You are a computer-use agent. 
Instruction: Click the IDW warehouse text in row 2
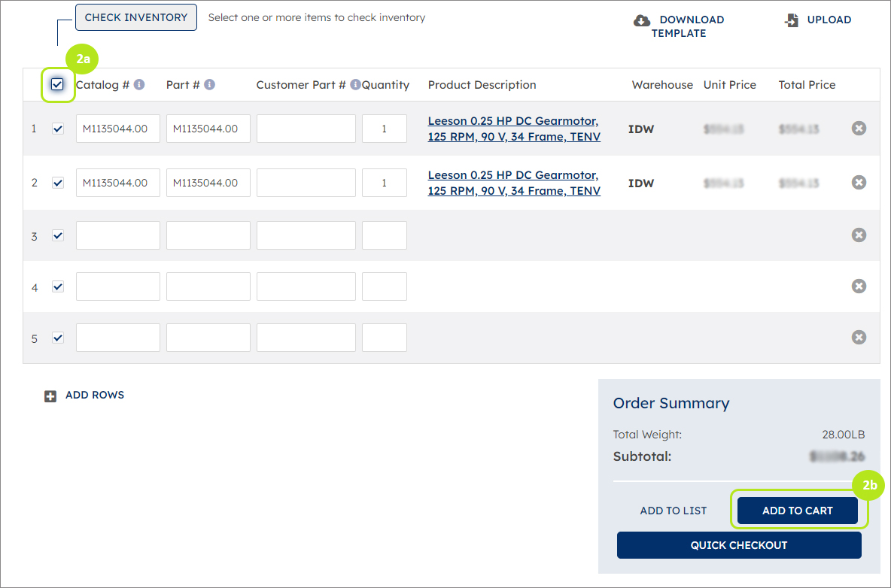[641, 183]
